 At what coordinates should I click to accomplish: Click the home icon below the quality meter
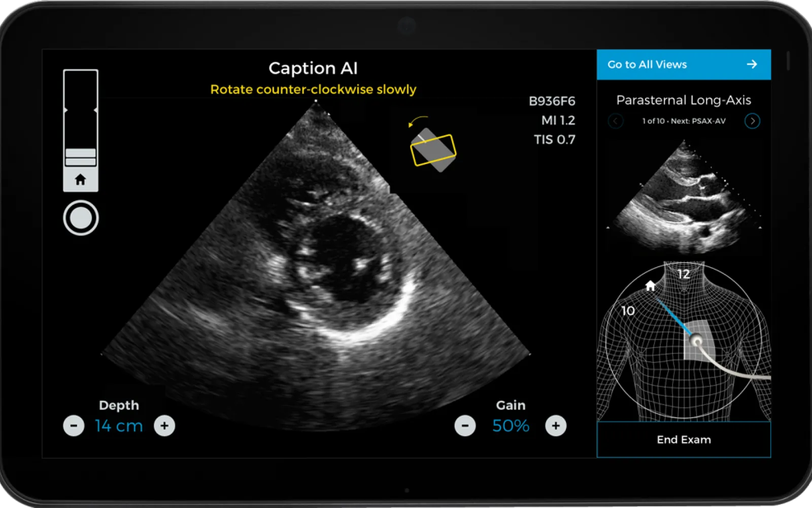pyautogui.click(x=80, y=180)
